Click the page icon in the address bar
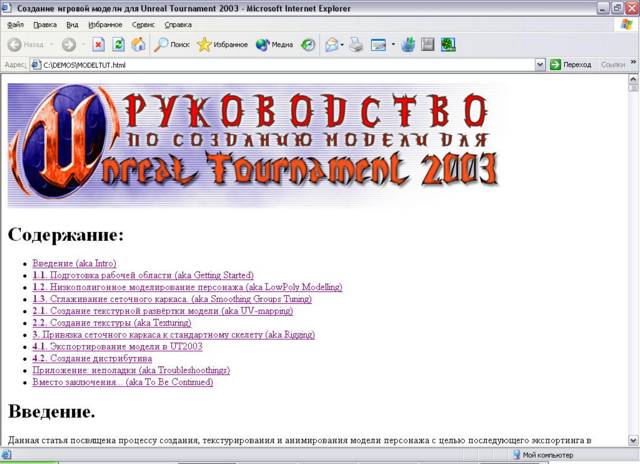 (x=36, y=64)
